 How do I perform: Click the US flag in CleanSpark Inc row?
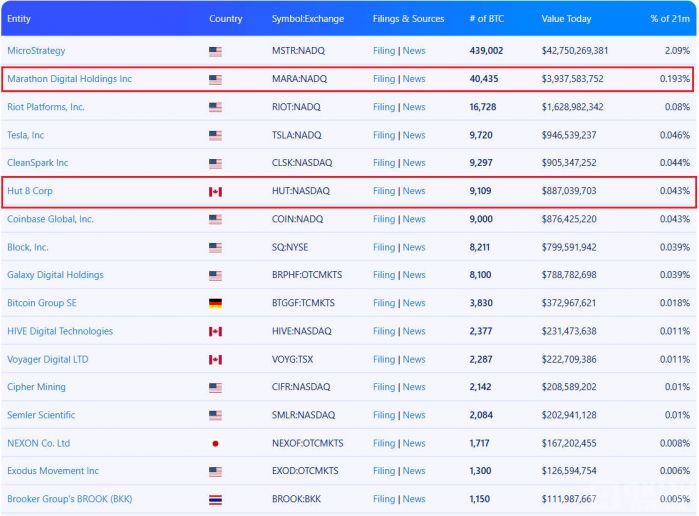pos(215,164)
